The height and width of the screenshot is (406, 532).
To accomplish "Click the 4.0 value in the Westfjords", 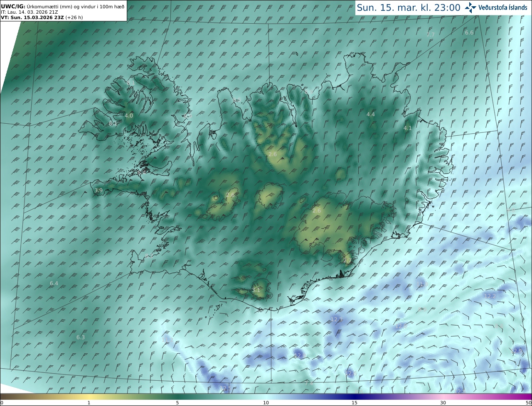I will 129,115.
